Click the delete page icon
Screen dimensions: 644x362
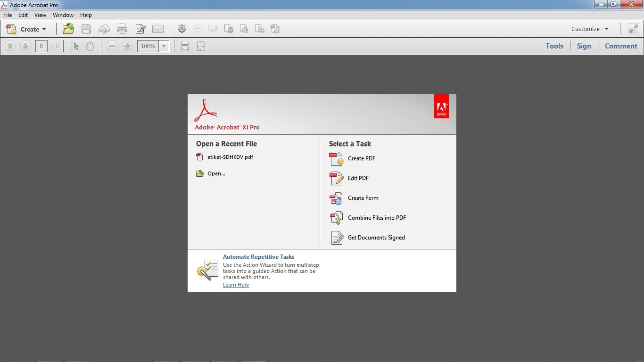229,29
